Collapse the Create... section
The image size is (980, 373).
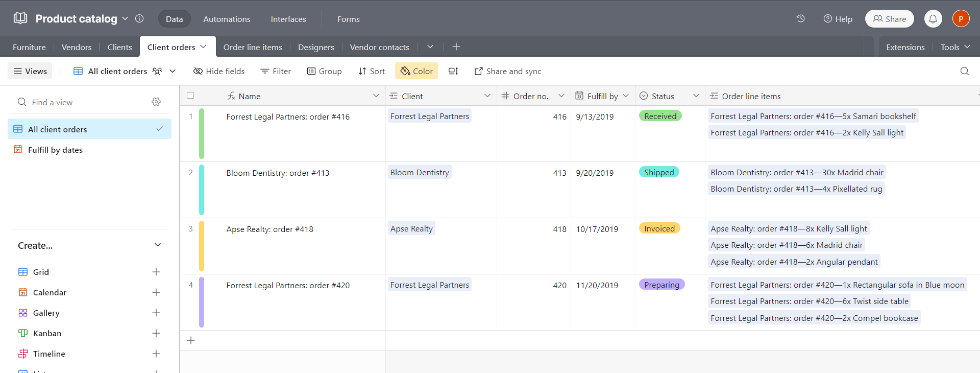[158, 245]
